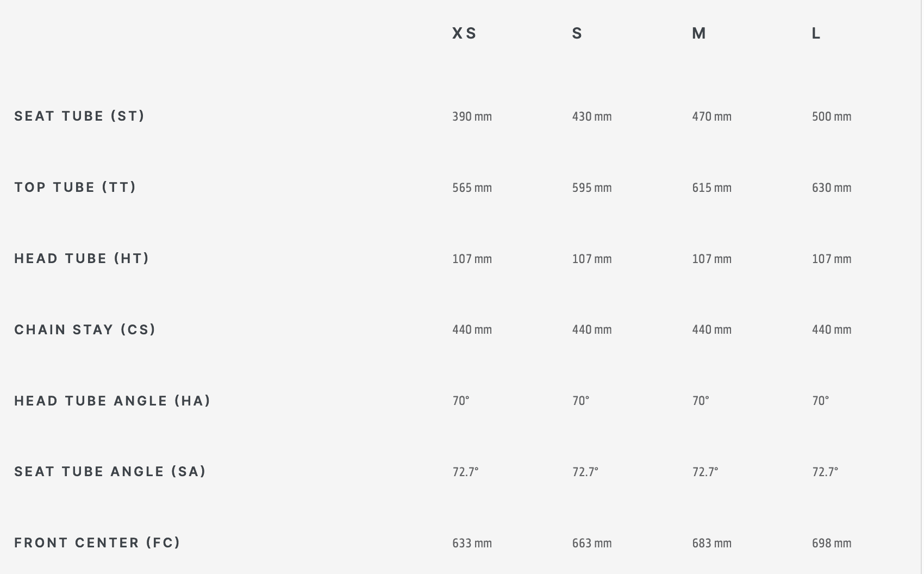Select the Chain Stay (CS) row label
Screen dimensions: 924x574
point(85,330)
